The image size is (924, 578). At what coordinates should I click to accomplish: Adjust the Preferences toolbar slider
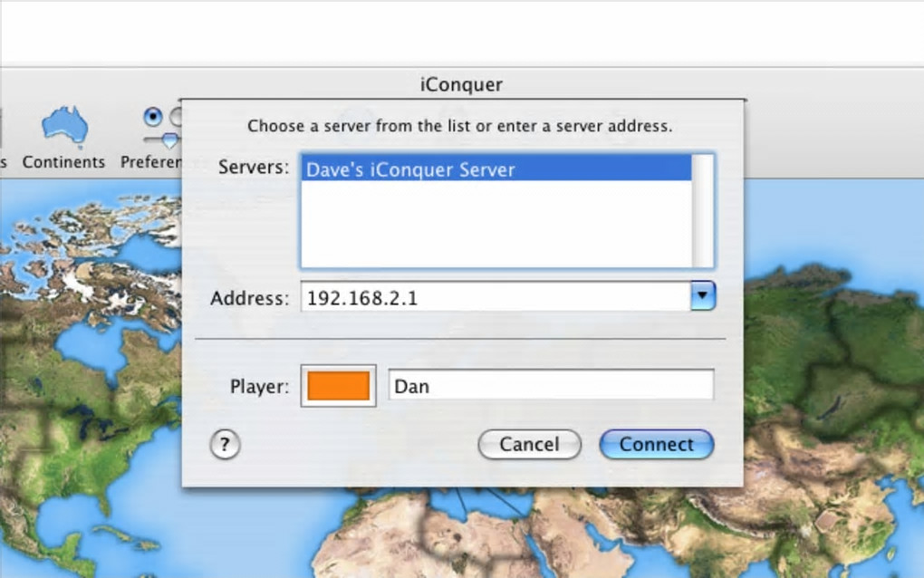pyautogui.click(x=169, y=140)
